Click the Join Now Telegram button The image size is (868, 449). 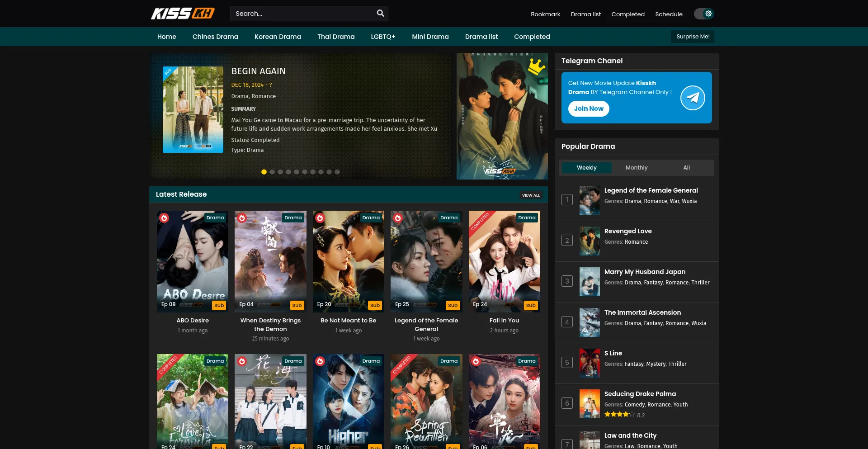[x=589, y=109]
